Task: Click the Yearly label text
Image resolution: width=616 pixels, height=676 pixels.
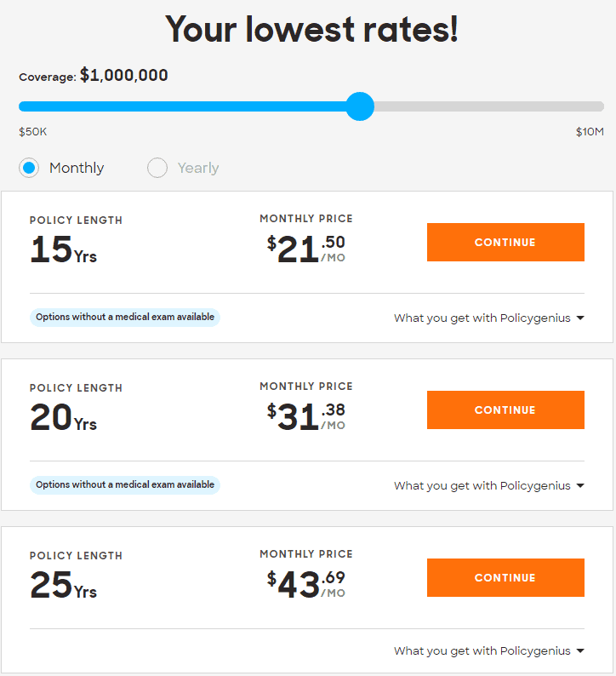Action: 198,168
